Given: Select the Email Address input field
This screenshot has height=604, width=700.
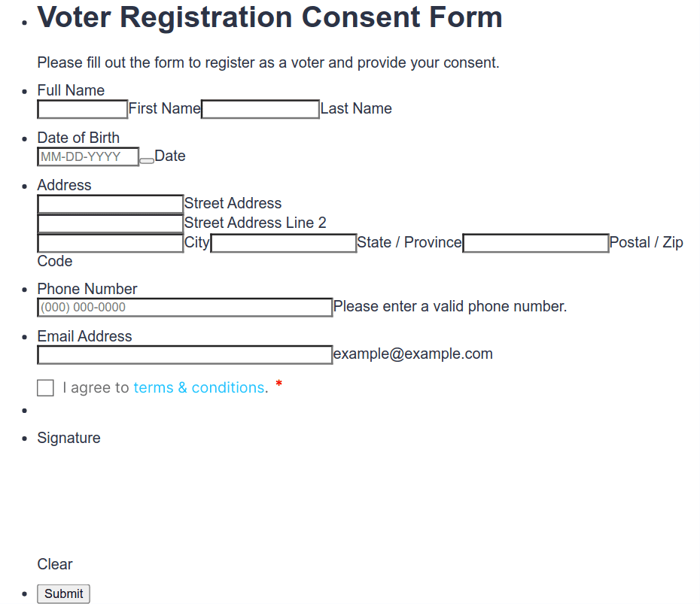Looking at the screenshot, I should point(184,355).
